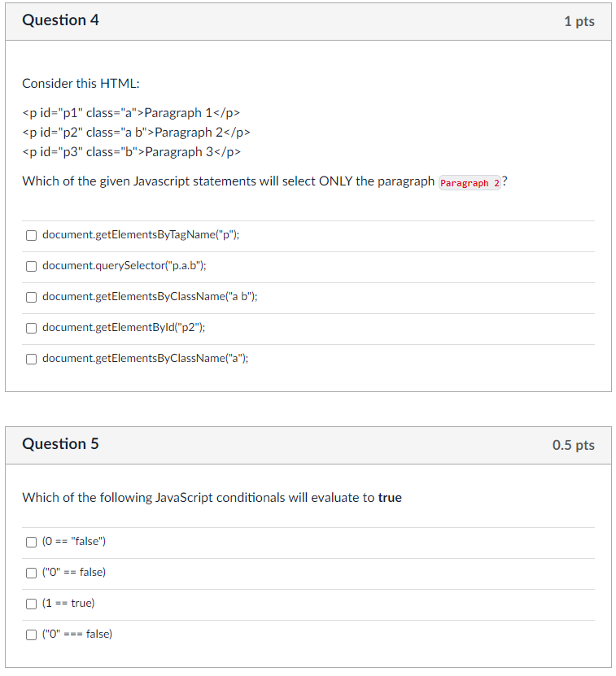Click the 1 pts score label
Image resolution: width=616 pixels, height=676 pixels.
coord(579,21)
